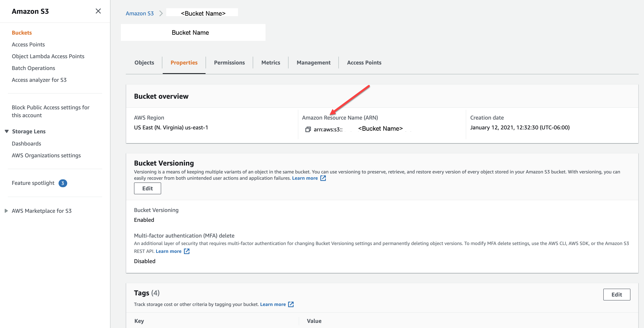Navigate to Amazon S3 breadcrumb link
644x328 pixels.
coord(140,14)
